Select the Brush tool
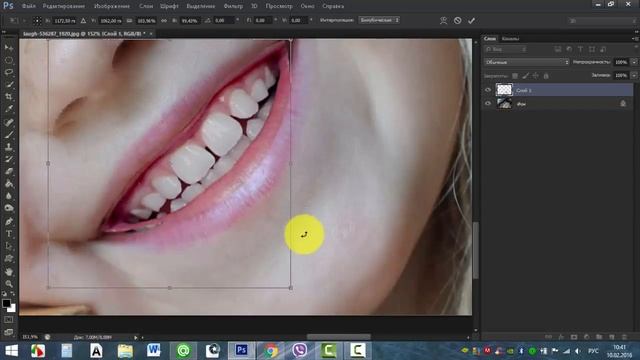640x360 pixels. 9,134
